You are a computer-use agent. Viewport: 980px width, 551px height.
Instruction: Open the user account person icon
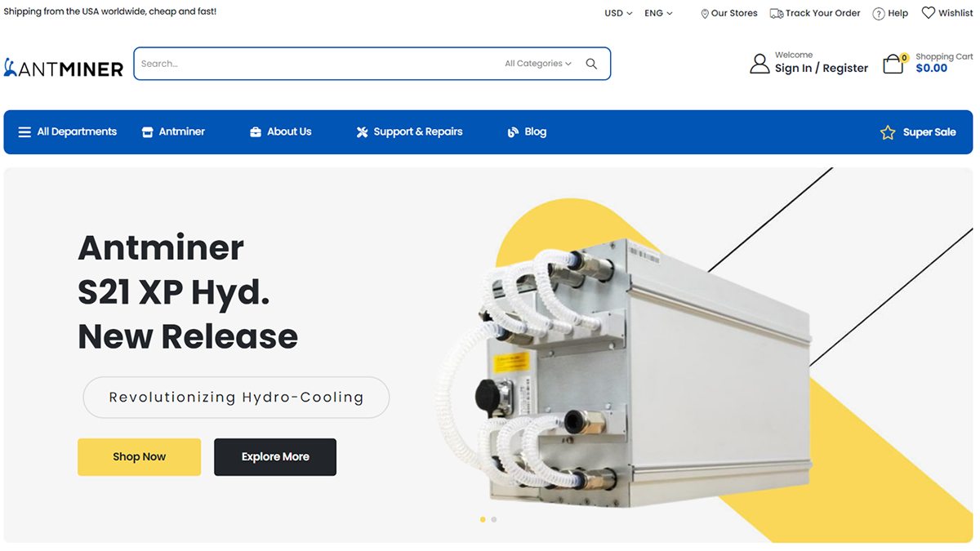coord(759,63)
